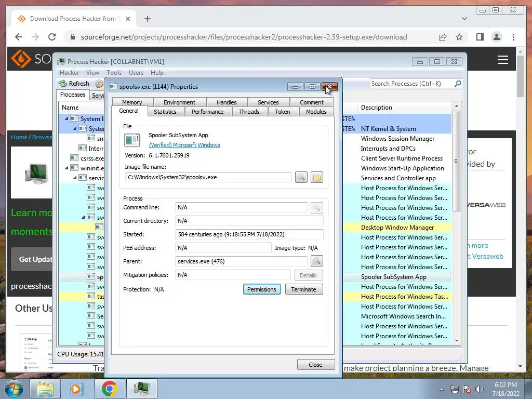Open Windows Explorer from taskbar
This screenshot has height=399, width=532.
[45, 389]
